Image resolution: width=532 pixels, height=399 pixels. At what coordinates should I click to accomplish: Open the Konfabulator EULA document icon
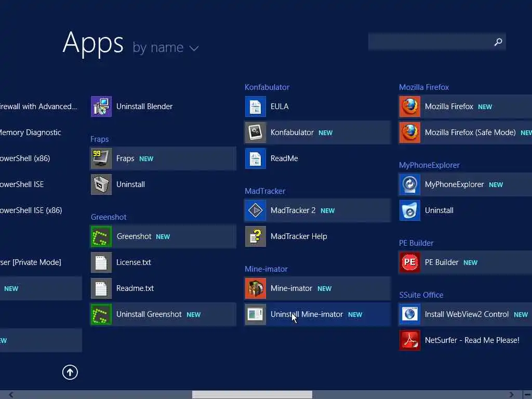pyautogui.click(x=256, y=107)
